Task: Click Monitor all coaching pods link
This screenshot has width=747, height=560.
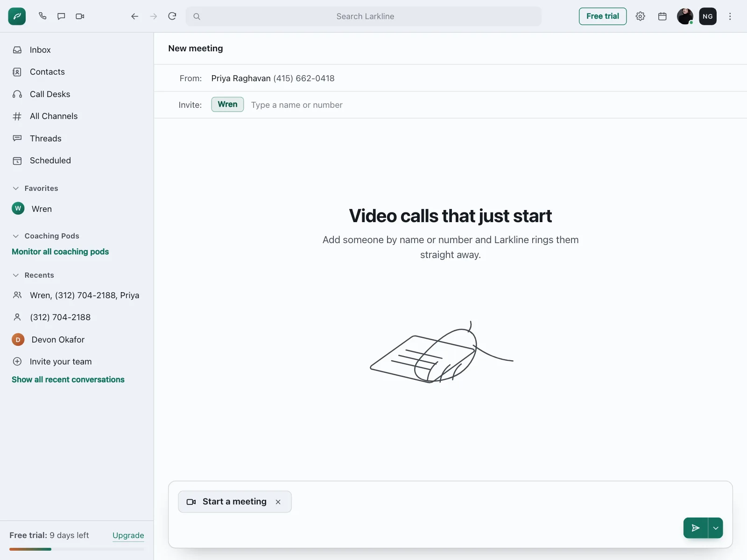Action: (60, 252)
